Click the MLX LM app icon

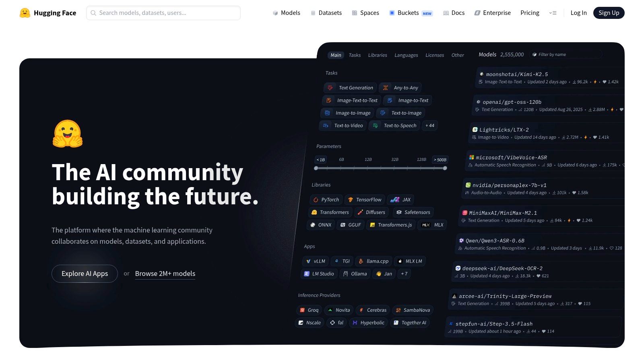400,261
